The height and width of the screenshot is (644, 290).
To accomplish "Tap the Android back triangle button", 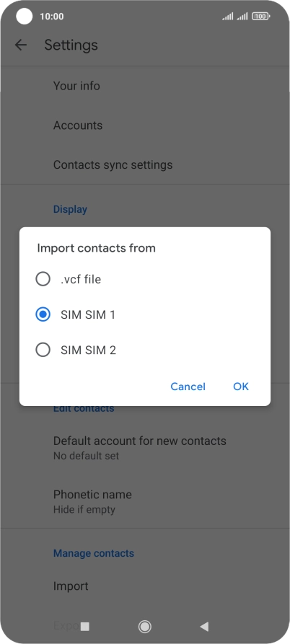I will click(204, 626).
